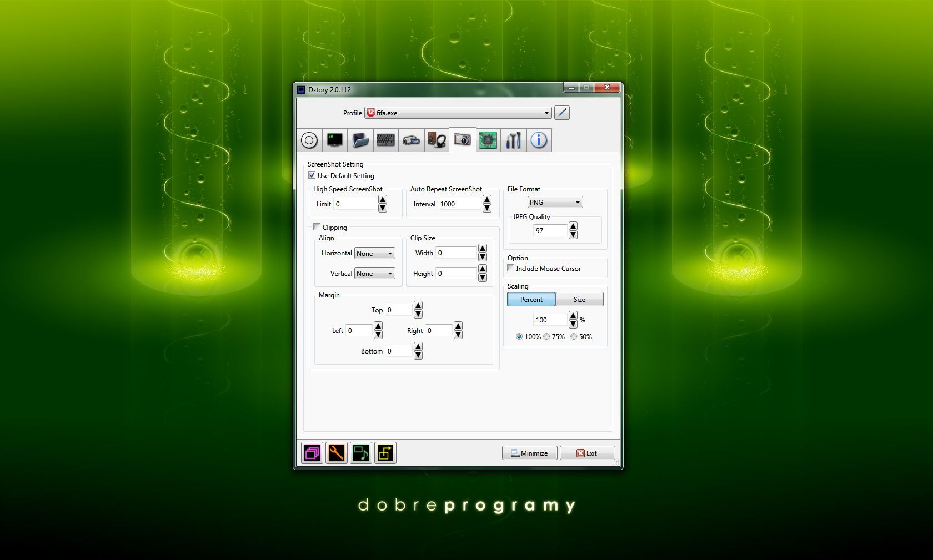
Task: Increase JPEG Quality value
Action: (573, 226)
